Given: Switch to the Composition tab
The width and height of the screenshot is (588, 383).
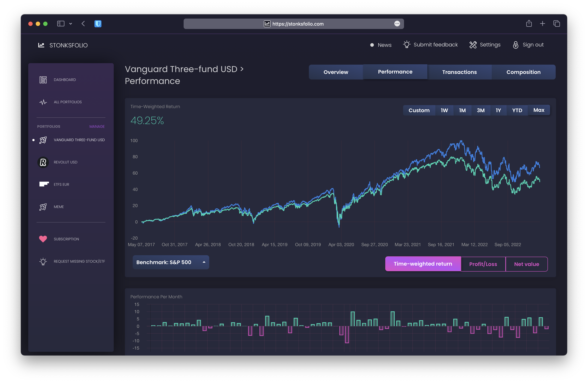Looking at the screenshot, I should click(523, 72).
